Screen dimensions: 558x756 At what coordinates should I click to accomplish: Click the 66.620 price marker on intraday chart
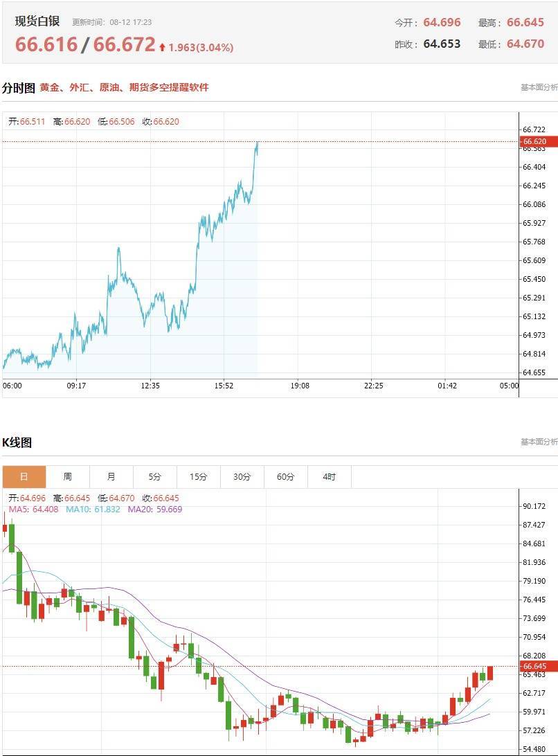pos(538,141)
